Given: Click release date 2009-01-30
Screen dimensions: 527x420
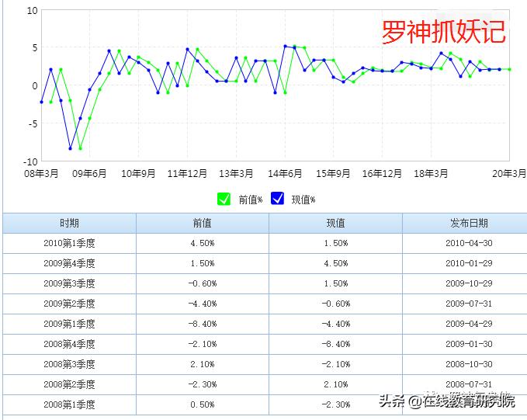Looking at the screenshot, I should (469, 344).
